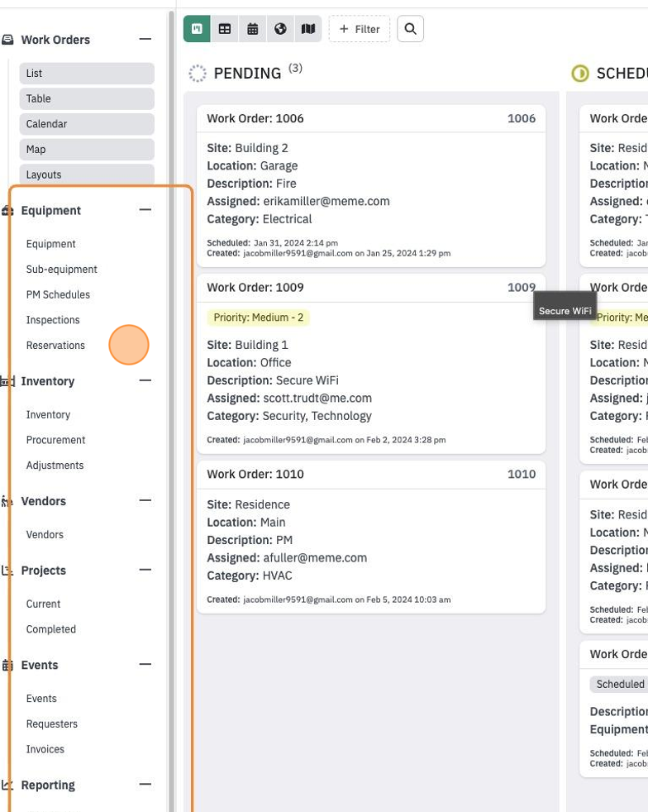
Task: Add a new Filter
Action: pyautogui.click(x=360, y=29)
